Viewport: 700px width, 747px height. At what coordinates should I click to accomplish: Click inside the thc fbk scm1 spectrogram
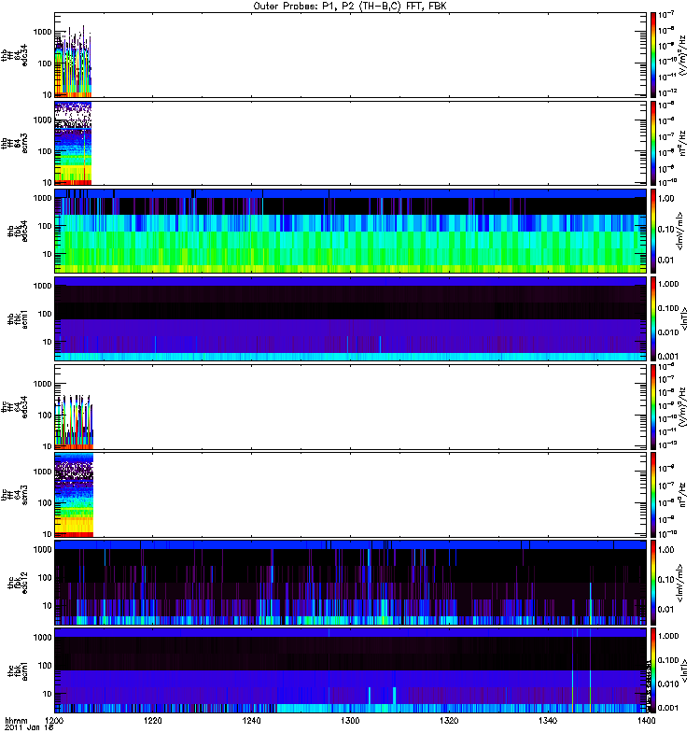click(x=351, y=671)
